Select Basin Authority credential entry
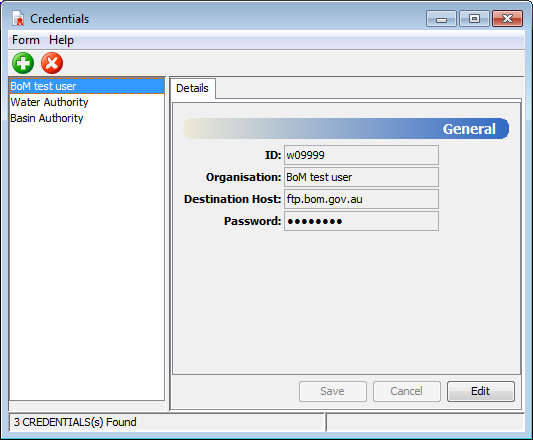 87,118
